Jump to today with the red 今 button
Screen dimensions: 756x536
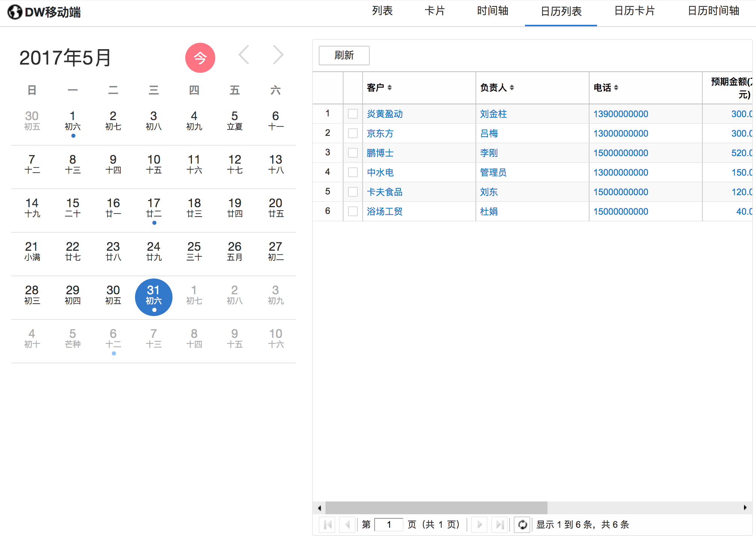[x=200, y=58]
